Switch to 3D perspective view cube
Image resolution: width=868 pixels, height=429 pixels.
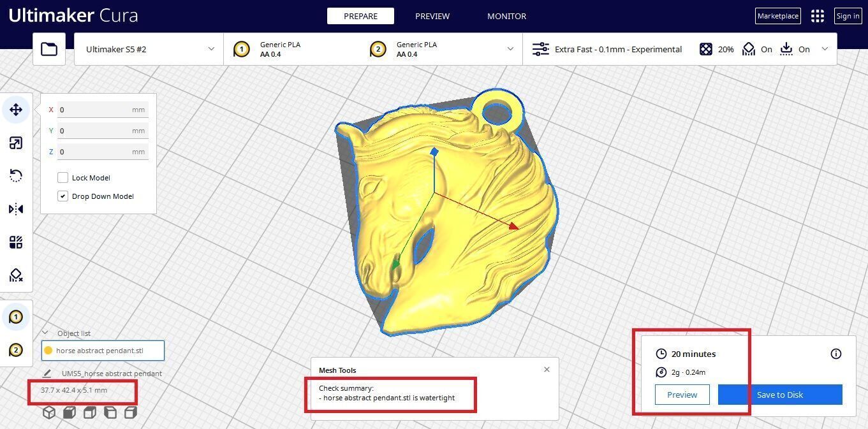(49, 412)
